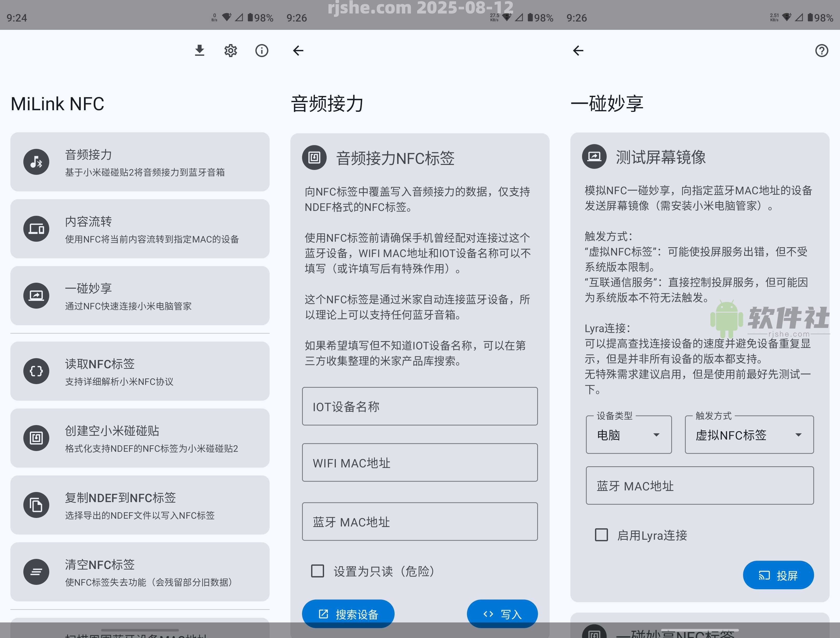Image resolution: width=840 pixels, height=638 pixels.
Task: Open settings via the gear icon
Action: (230, 51)
